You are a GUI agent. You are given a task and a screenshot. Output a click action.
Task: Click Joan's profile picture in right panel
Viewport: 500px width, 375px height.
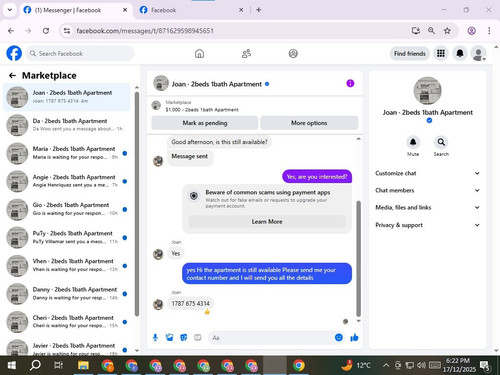(x=427, y=91)
